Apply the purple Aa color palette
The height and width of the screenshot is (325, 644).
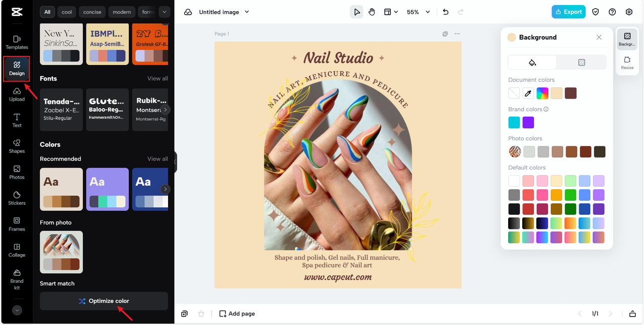108,189
